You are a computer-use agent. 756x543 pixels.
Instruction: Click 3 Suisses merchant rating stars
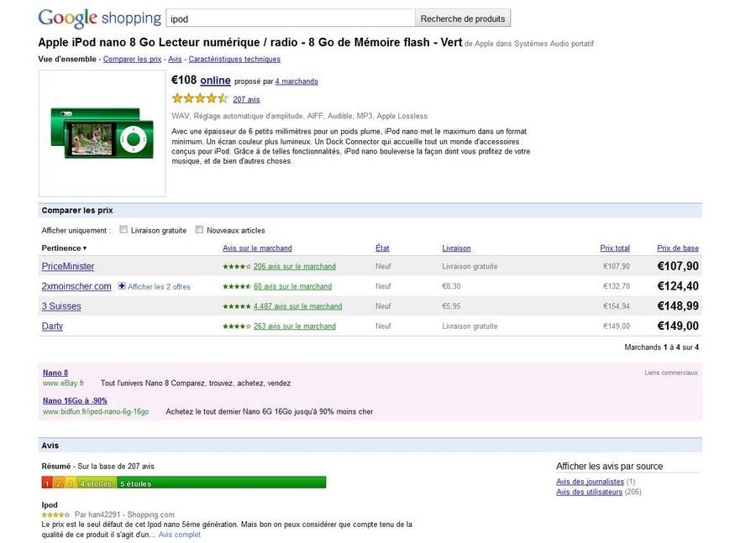click(x=236, y=306)
